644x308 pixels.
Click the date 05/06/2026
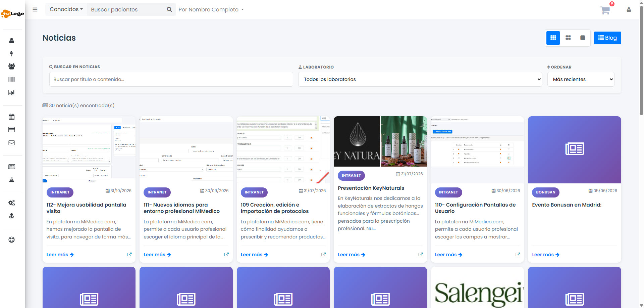(x=603, y=191)
